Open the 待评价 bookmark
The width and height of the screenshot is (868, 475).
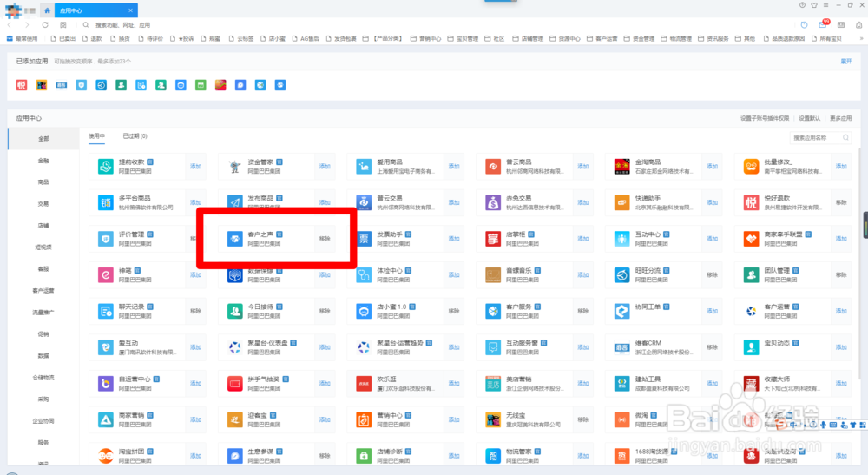(x=150, y=39)
